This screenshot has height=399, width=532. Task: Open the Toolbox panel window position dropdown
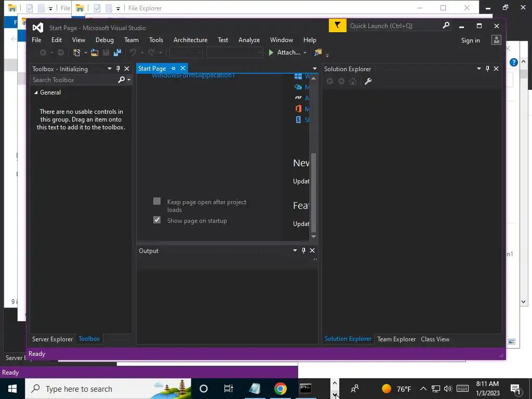[x=110, y=69]
